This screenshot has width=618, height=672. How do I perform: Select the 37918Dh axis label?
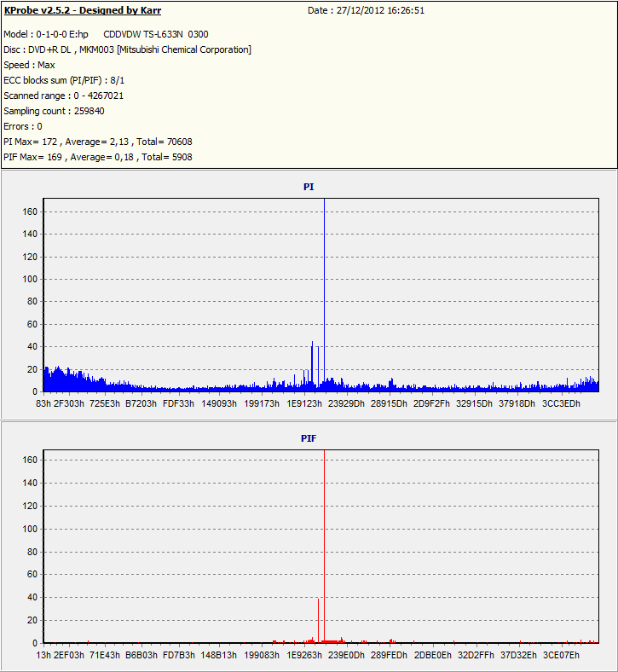[517, 403]
